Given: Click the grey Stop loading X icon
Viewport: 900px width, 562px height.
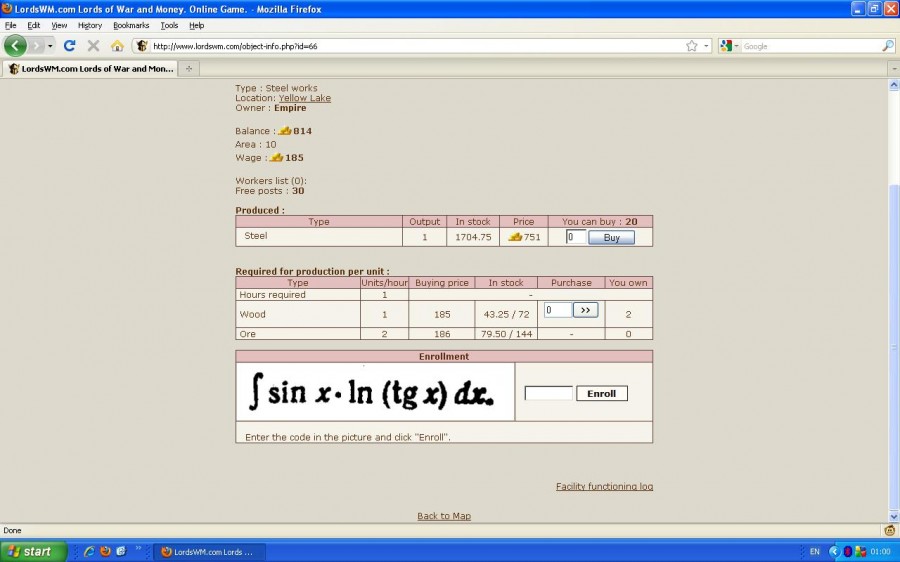Looking at the screenshot, I should pyautogui.click(x=93, y=46).
